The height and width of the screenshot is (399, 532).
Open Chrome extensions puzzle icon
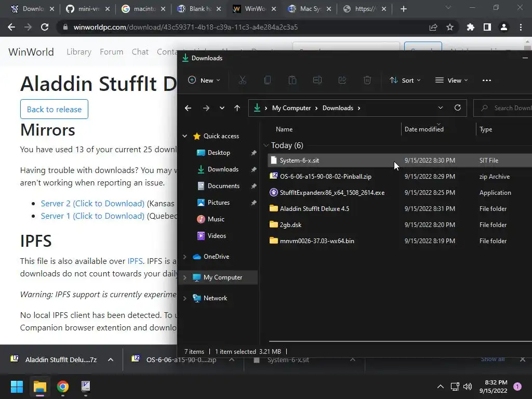[471, 27]
